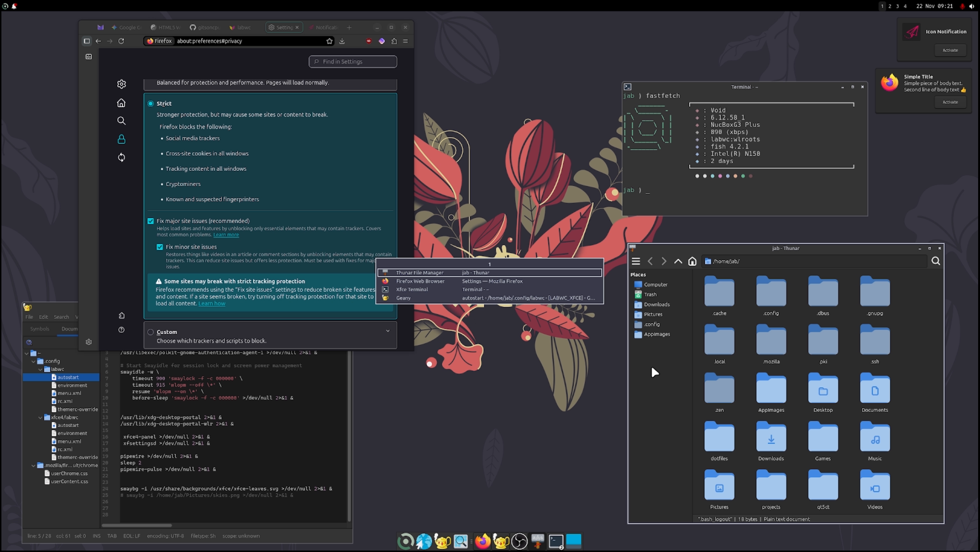Click Thunar's search magnifier icon
The image size is (980, 552).
click(x=935, y=261)
